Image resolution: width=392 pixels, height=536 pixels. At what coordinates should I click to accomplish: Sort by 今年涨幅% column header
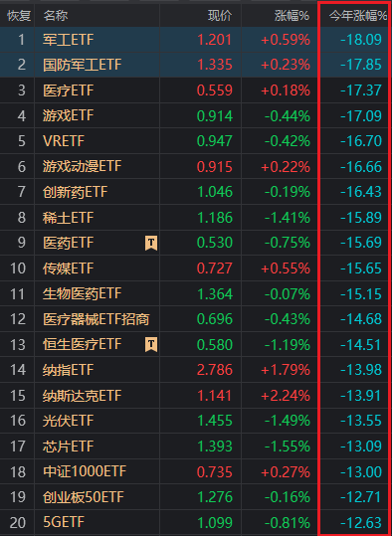[358, 15]
